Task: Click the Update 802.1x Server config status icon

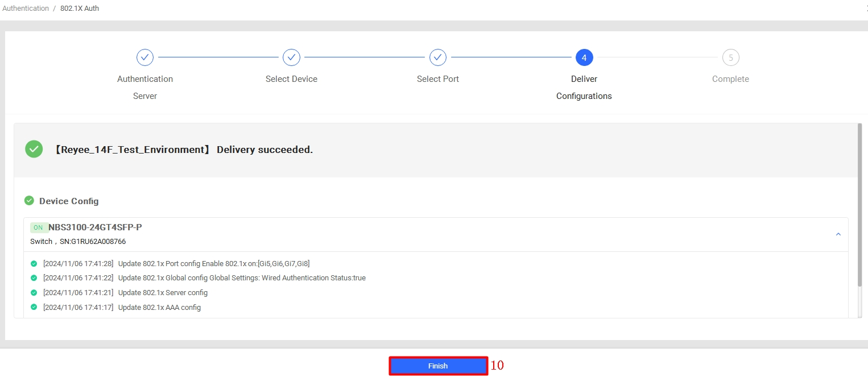Action: 34,293
